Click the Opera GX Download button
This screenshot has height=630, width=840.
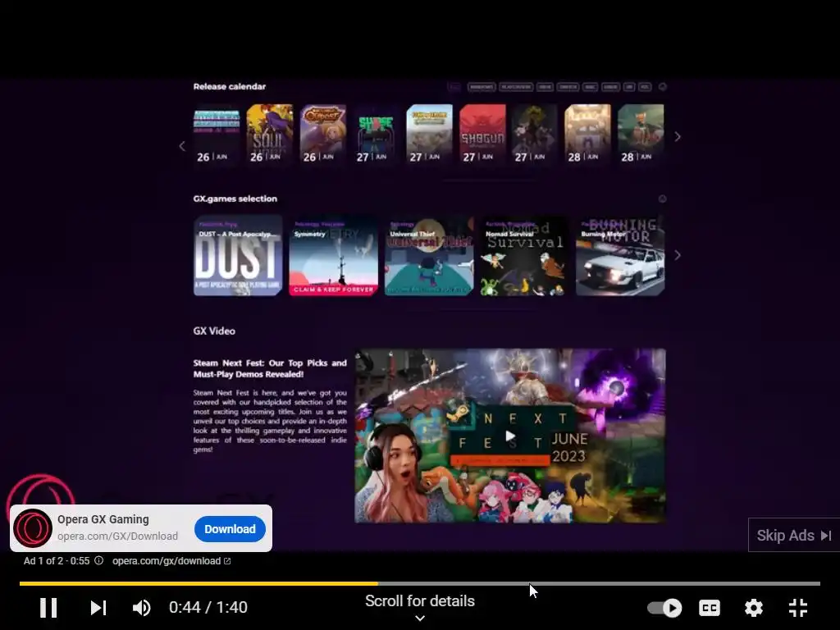click(230, 529)
